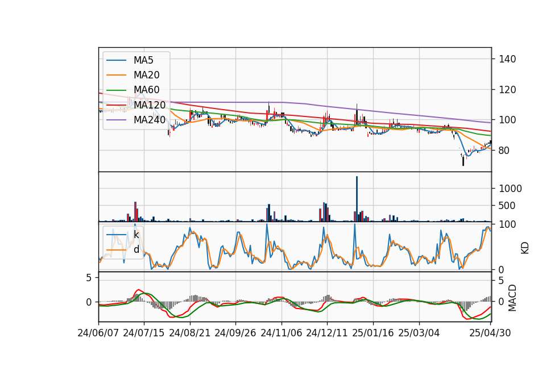Screen dimensions: 546x392
Task: Click the 120 price axis label
Action: point(507,90)
